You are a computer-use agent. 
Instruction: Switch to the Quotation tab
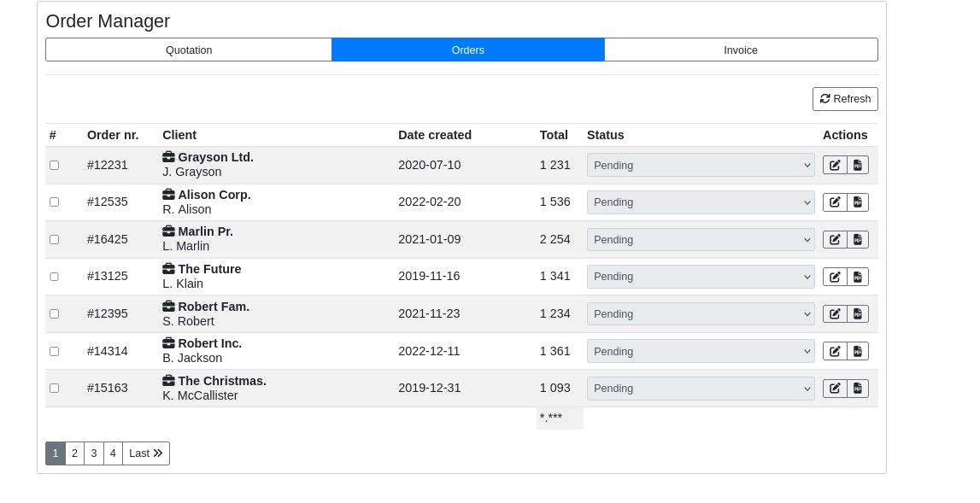click(x=189, y=50)
